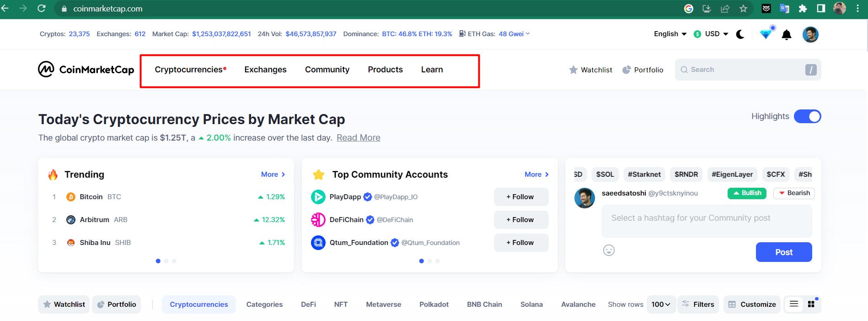Image resolution: width=868 pixels, height=321 pixels.
Task: Click the second Trending carousel dot
Action: pos(166,261)
